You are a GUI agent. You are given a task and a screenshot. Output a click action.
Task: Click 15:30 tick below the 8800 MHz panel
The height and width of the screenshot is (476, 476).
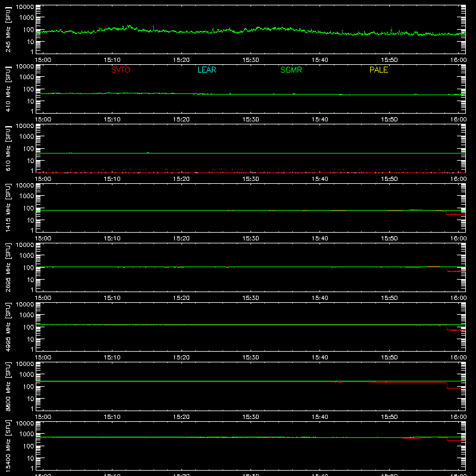250,417
